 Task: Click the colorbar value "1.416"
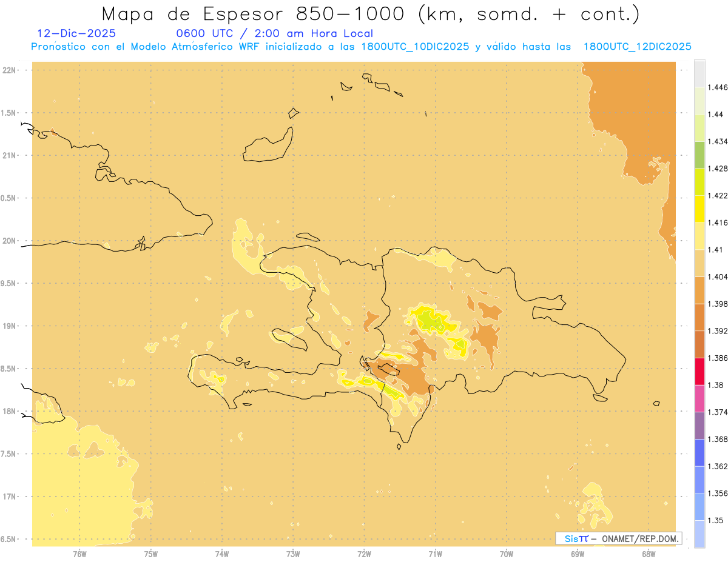[718, 222]
